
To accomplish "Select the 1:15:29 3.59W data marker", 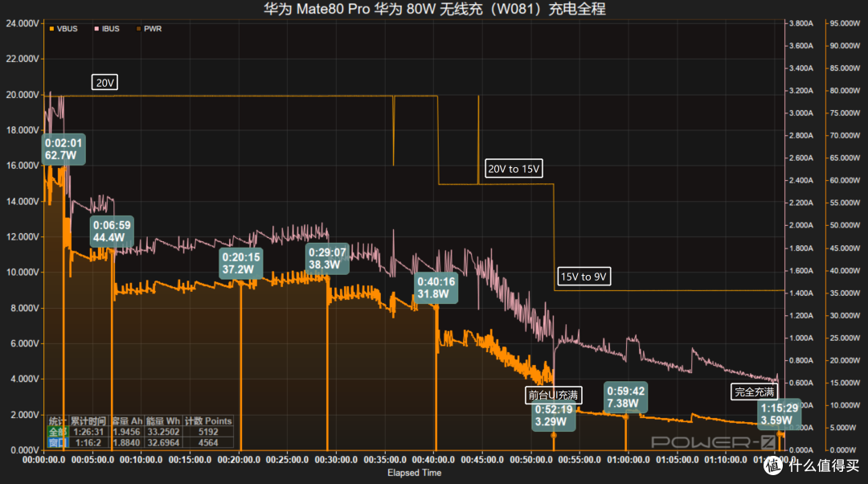I will [780, 414].
